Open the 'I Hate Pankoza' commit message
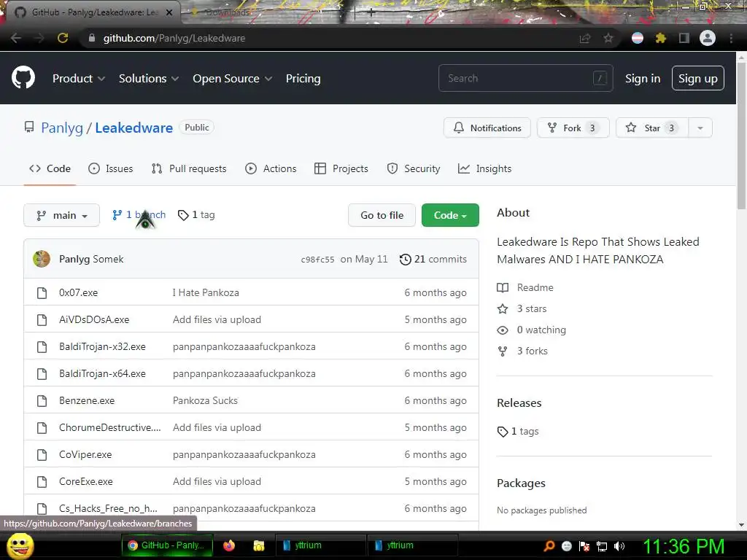This screenshot has width=747, height=560. [206, 292]
